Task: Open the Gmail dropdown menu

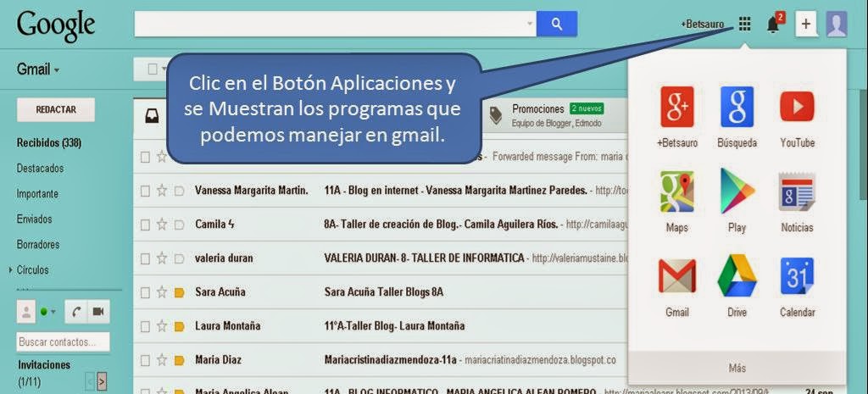Action: pyautogui.click(x=38, y=69)
